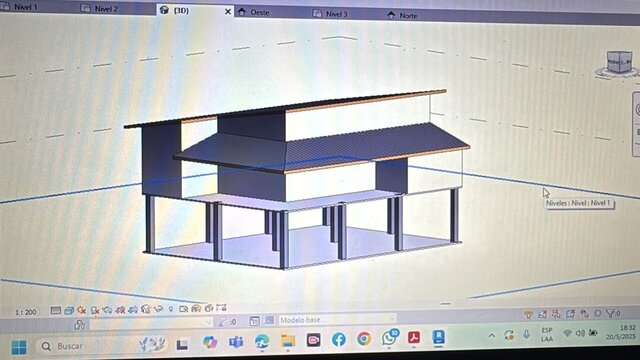The width and height of the screenshot is (640, 360).
Task: Click the Worksets icon in status bar
Action: (80, 324)
